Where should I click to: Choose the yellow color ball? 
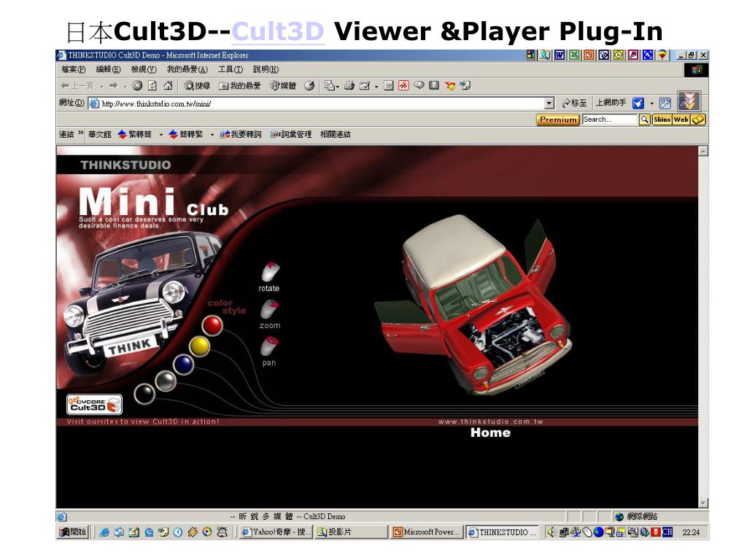tap(199, 346)
